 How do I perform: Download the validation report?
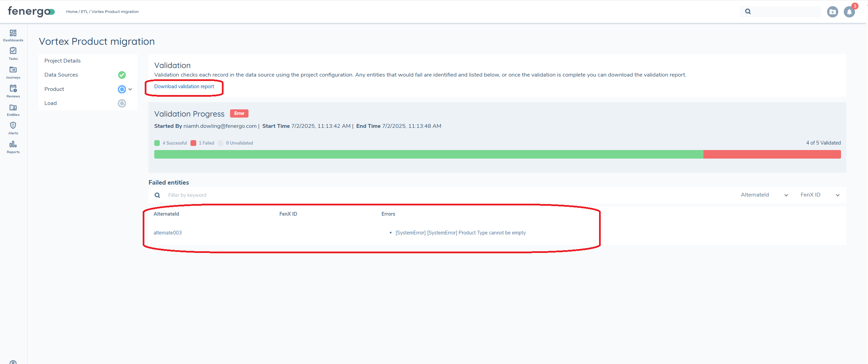point(184,86)
